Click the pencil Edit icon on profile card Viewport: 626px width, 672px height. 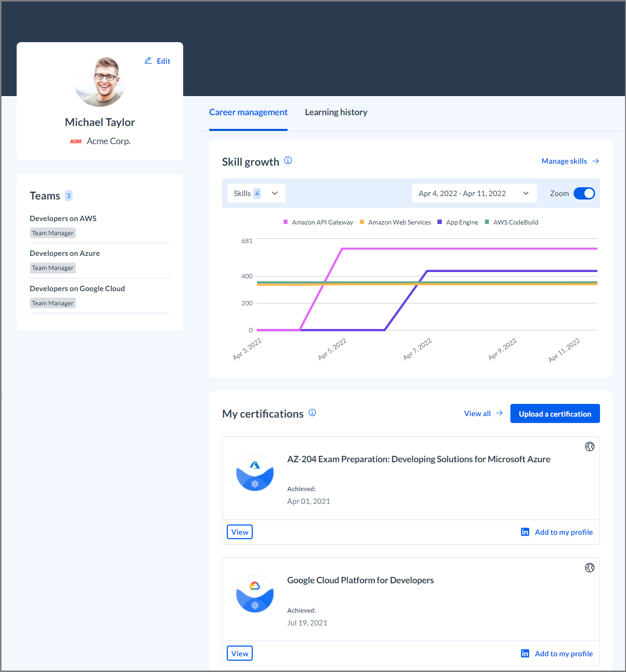pyautogui.click(x=148, y=60)
